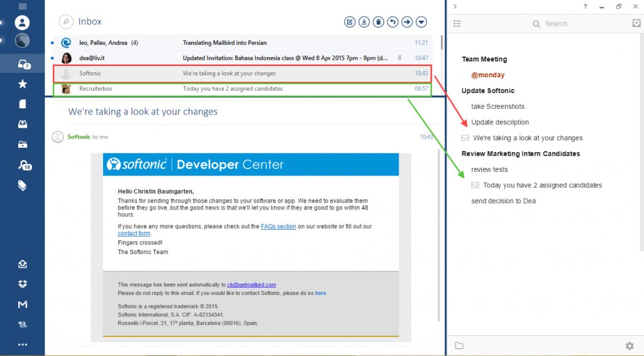
Task: Open the 'Translating Mailbird into Persian' email
Action: tap(242, 43)
